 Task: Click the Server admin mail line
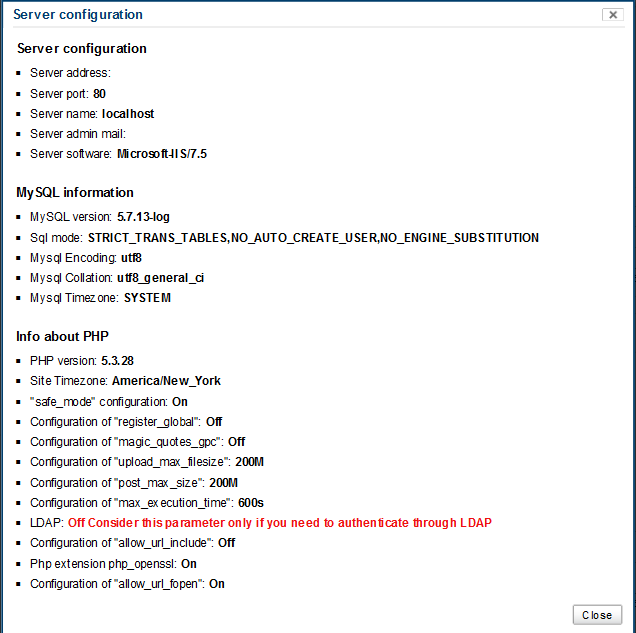77,134
